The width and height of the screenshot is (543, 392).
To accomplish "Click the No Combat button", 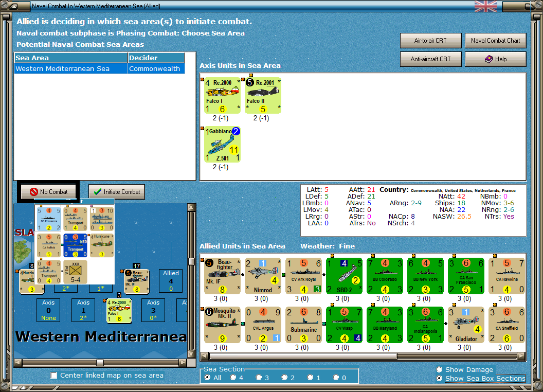I will [48, 192].
